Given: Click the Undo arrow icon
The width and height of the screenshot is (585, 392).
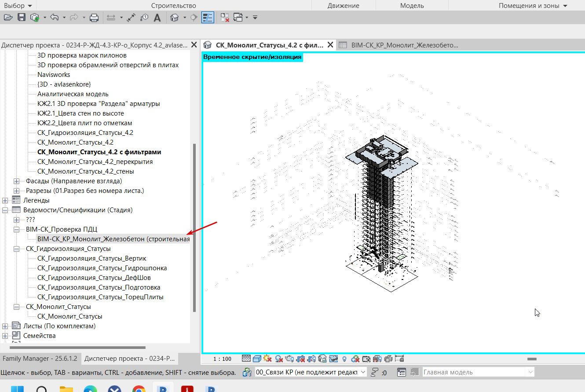Looking at the screenshot, I should tap(55, 18).
